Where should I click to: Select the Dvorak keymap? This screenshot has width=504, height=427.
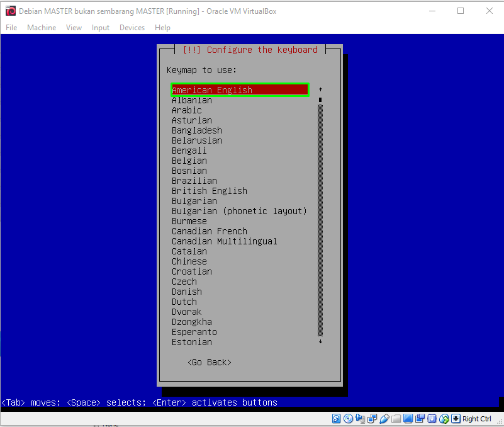click(187, 312)
